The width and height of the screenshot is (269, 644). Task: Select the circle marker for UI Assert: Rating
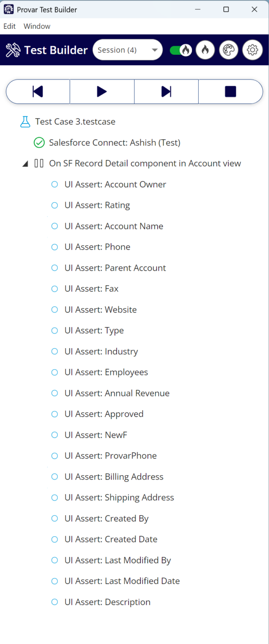tap(55, 205)
